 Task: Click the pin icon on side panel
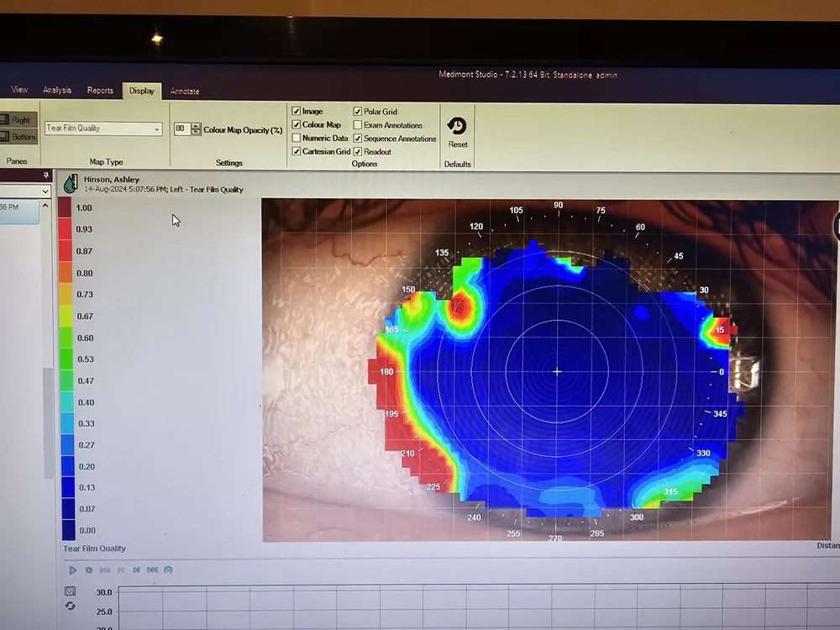45,175
